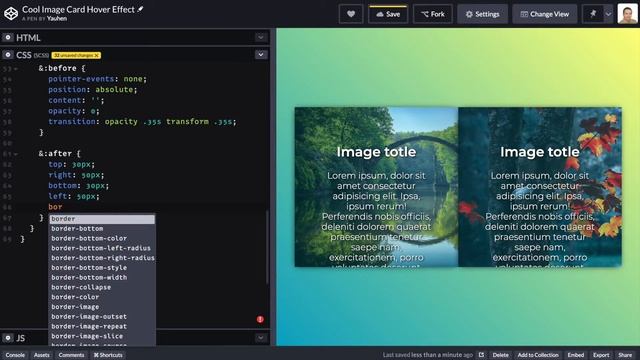Show keyboard Shortcuts
This screenshot has height=360, width=640.
point(108,355)
